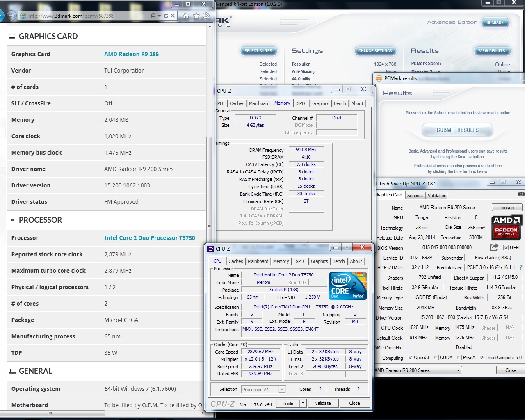Select the Graphics tab in back CPU-Z window
Image resolution: width=525 pixels, height=420 pixels.
(x=320, y=103)
